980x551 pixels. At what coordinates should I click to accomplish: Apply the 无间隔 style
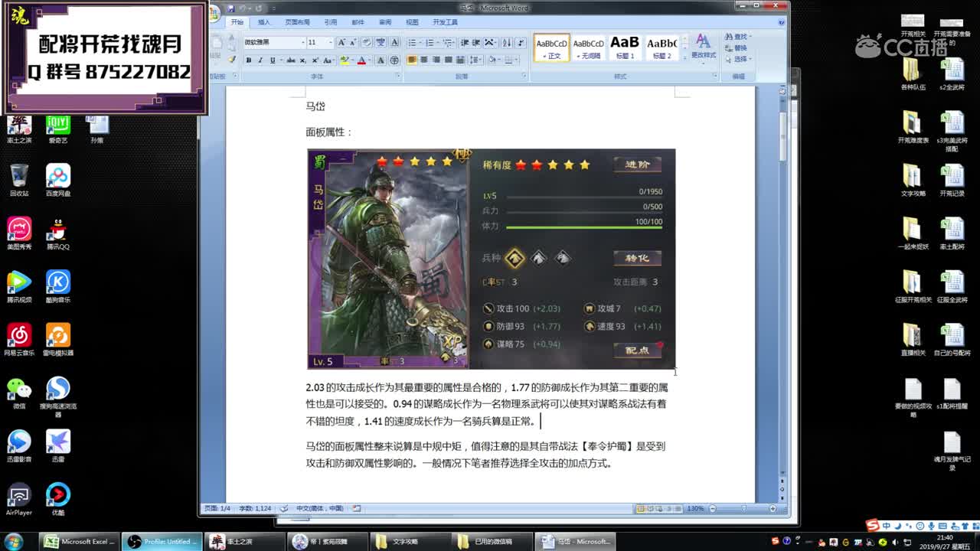588,47
